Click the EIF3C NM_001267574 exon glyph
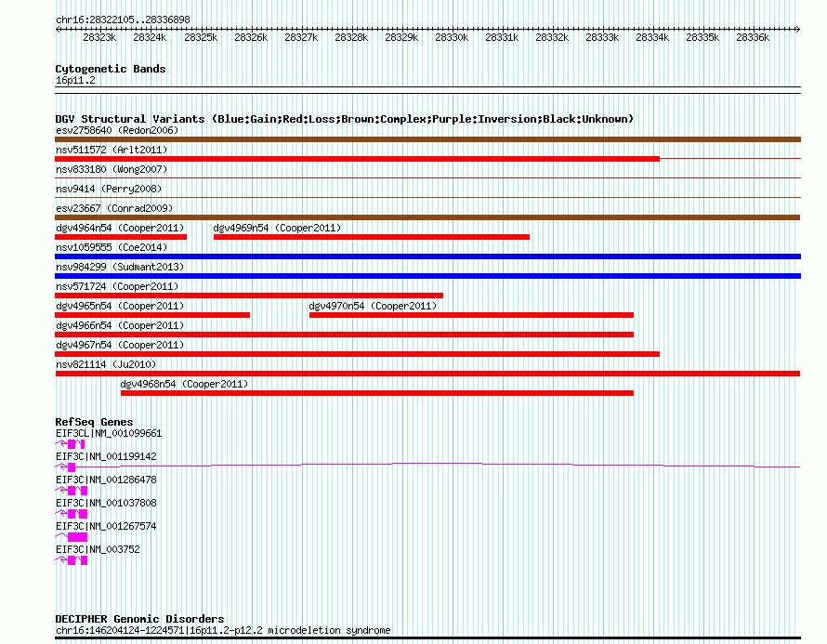 point(77,537)
